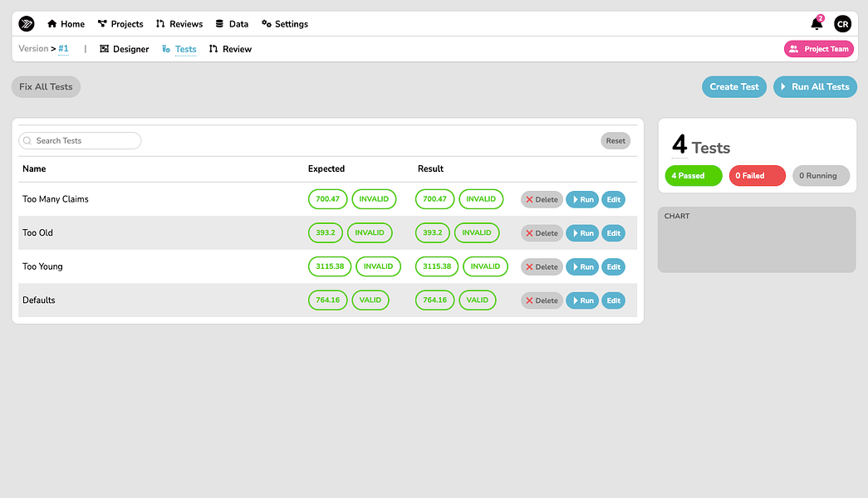Click result 3115.38 value badge
This screenshot has width=868, height=498.
point(437,266)
